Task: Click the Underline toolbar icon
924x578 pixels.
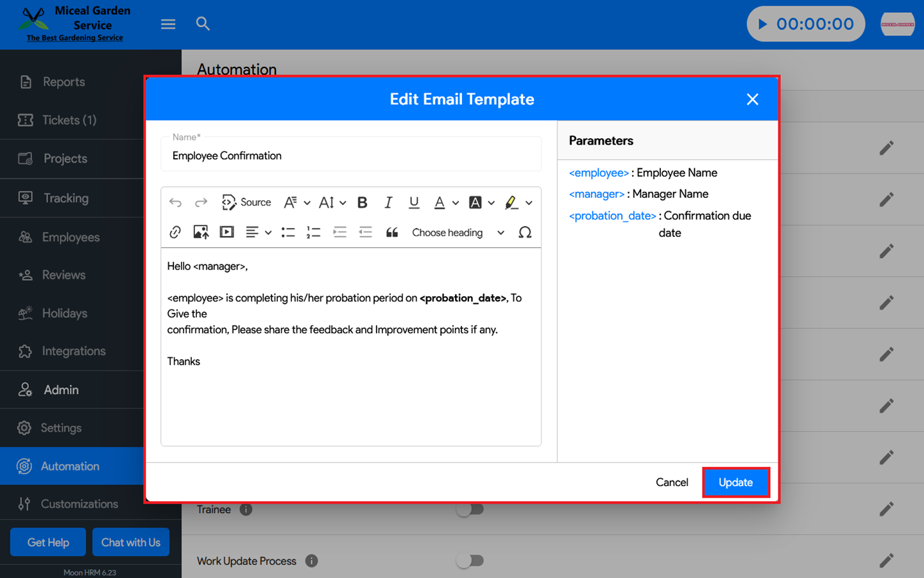Action: pos(414,203)
